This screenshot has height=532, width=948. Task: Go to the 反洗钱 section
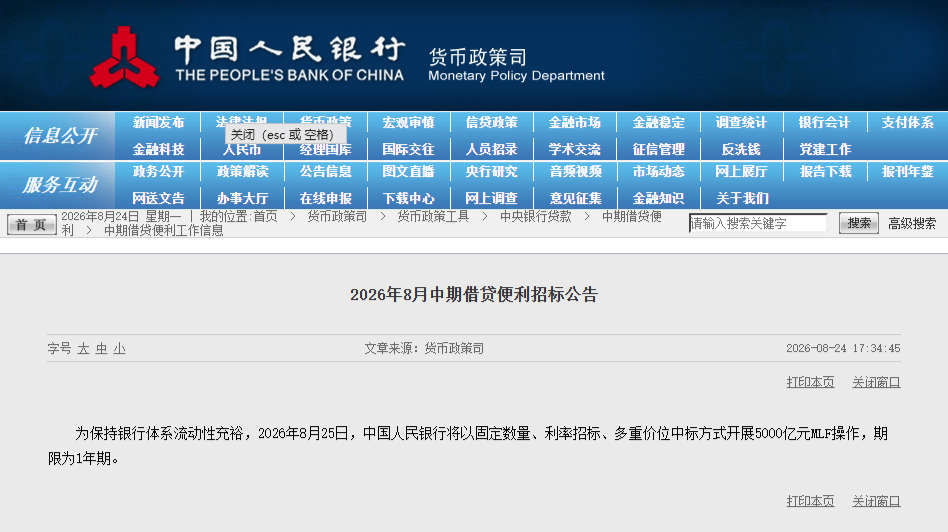(x=741, y=149)
